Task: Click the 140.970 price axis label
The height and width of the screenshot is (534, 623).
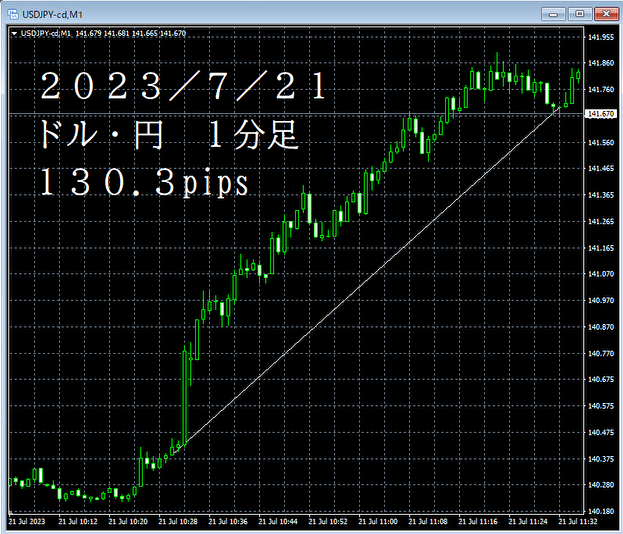Action: tap(601, 300)
